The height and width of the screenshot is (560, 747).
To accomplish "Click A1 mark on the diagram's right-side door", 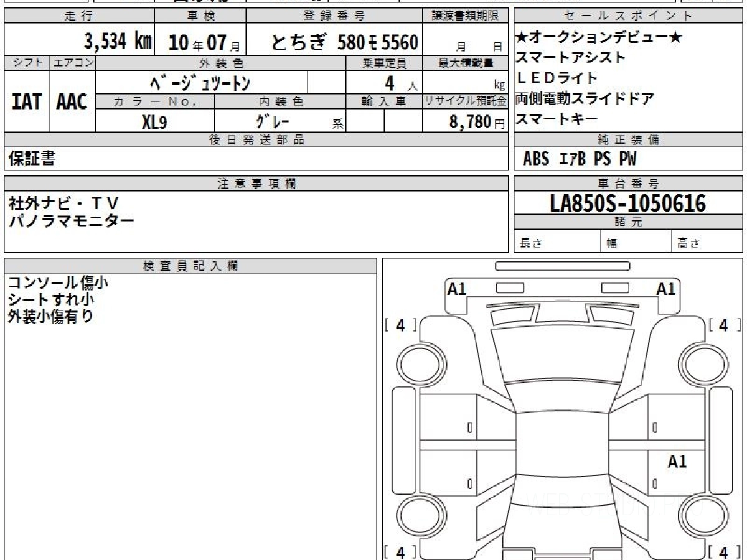I will click(x=677, y=462).
